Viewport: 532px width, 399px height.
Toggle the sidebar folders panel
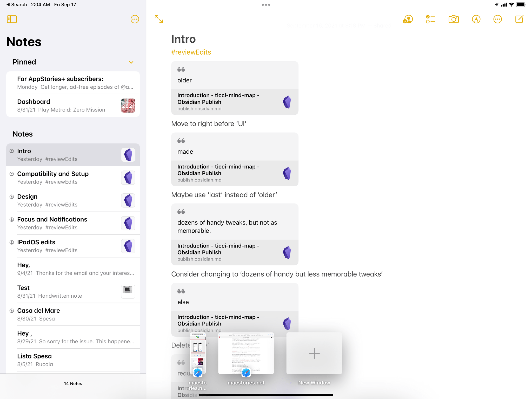click(x=12, y=19)
